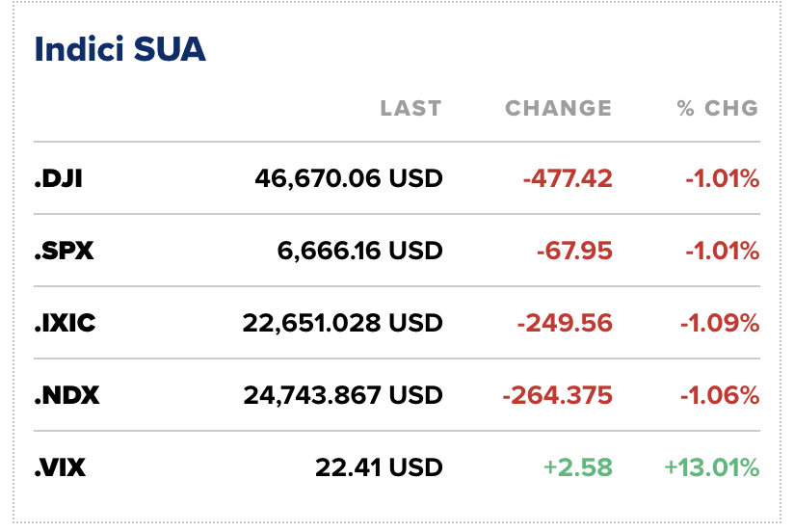
Task: Open the .NDX index link
Action: coord(66,395)
